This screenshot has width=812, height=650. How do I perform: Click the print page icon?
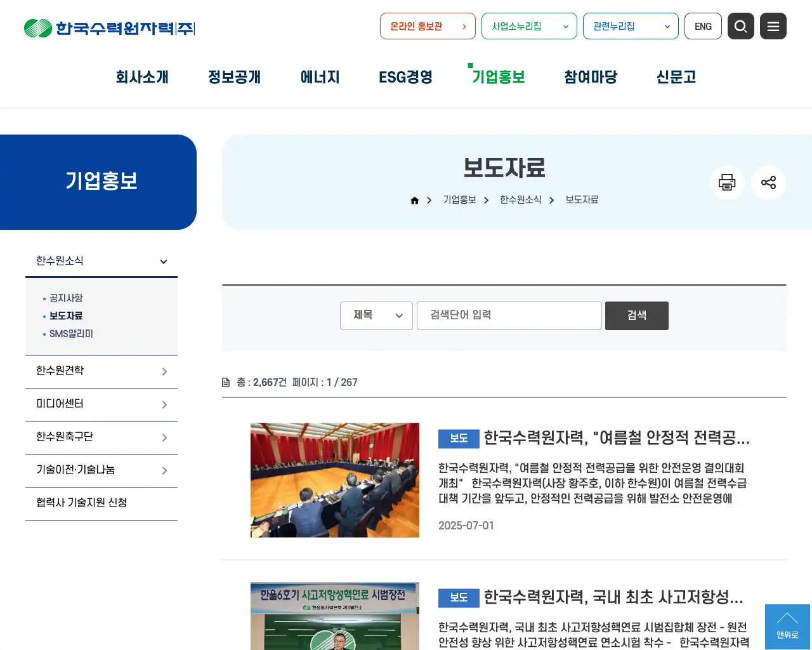coord(727,183)
